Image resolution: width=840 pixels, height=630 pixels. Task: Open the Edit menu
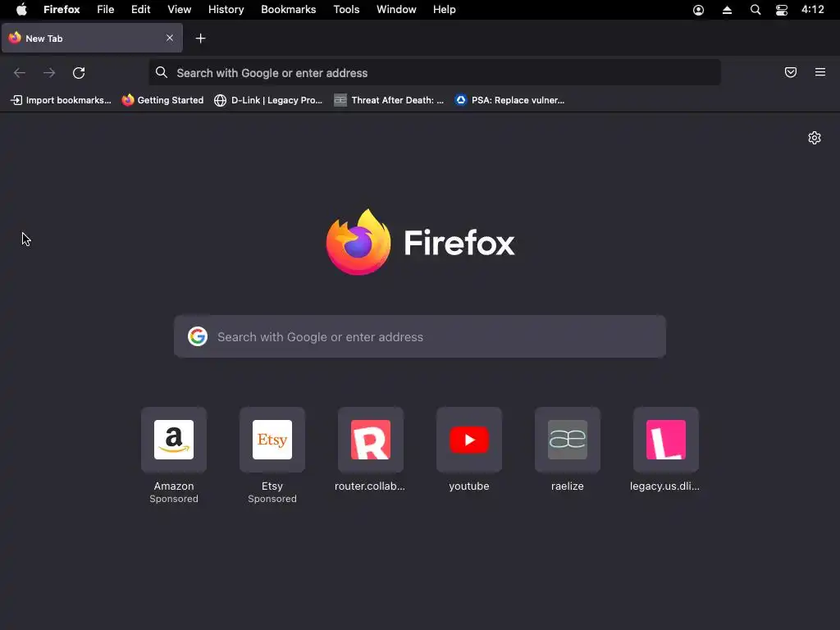(x=141, y=10)
